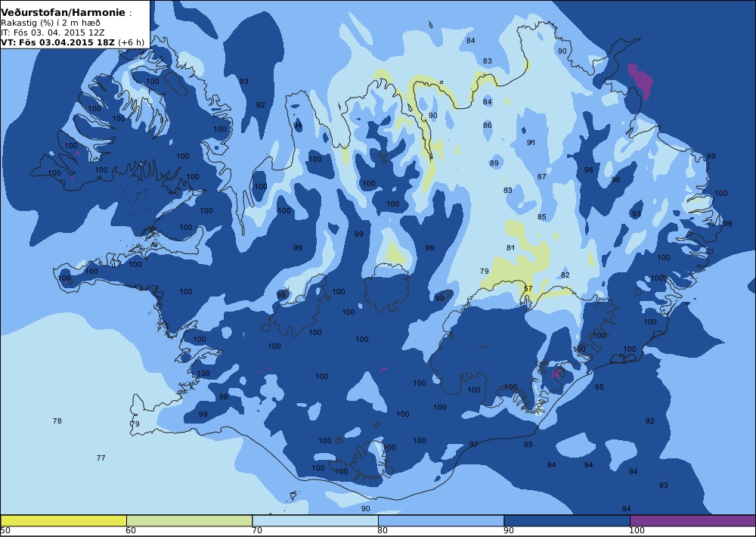
Task: Select the purple above-100 legend band
Action: [692, 520]
